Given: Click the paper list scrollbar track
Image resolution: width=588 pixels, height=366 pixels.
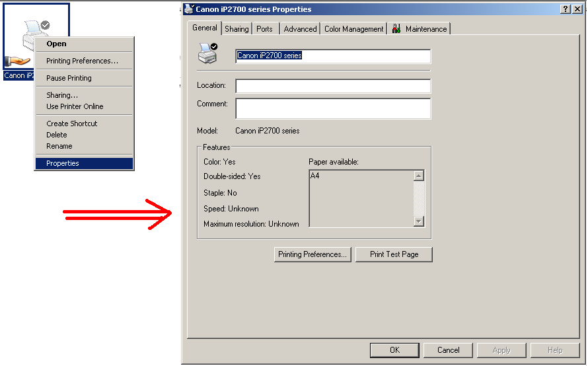Looking at the screenshot, I should (x=418, y=198).
